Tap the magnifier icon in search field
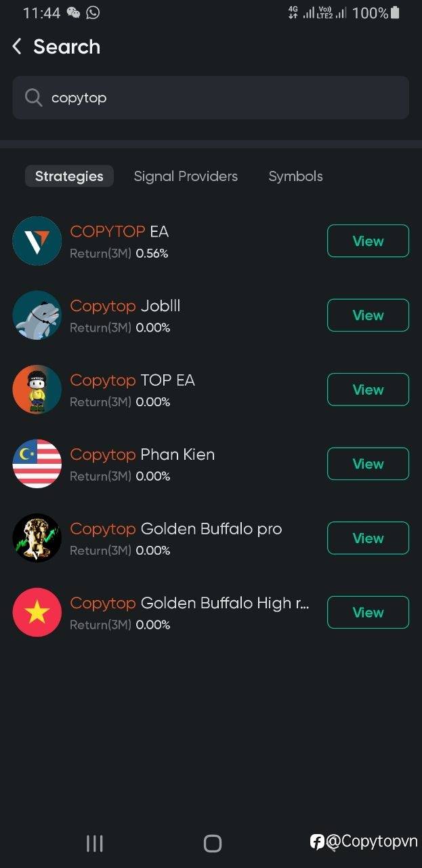Image resolution: width=422 pixels, height=868 pixels. [x=33, y=98]
